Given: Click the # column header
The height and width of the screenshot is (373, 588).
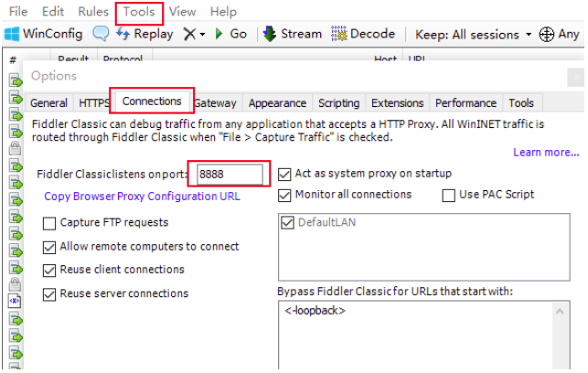Looking at the screenshot, I should 13,59.
